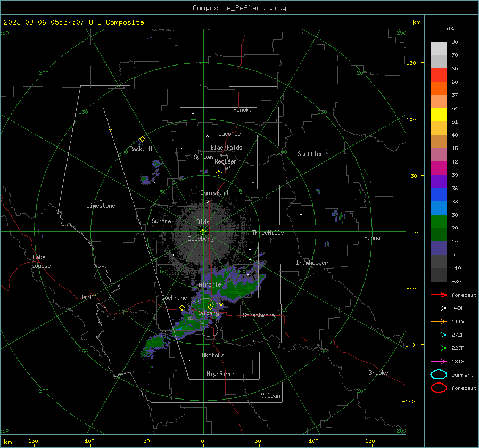Image resolution: width=479 pixels, height=448 pixels.
Task: Click the Blackfalds town label
Action: pos(226,148)
